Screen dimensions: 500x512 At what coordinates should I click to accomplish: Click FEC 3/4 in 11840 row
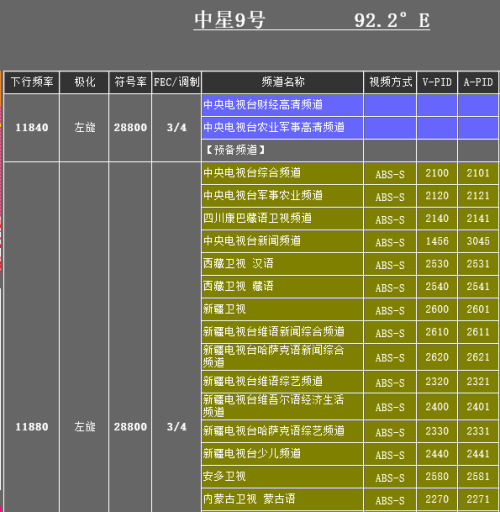tap(177, 127)
